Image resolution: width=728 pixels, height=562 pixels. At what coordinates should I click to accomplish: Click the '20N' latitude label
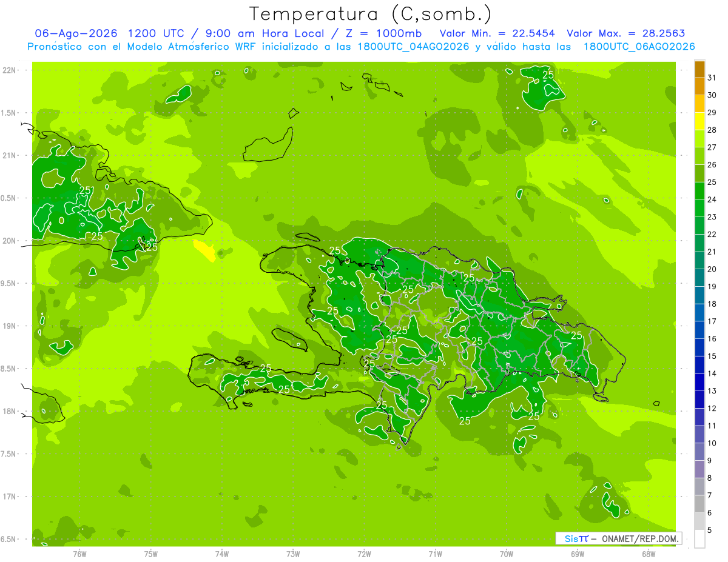tap(10, 241)
